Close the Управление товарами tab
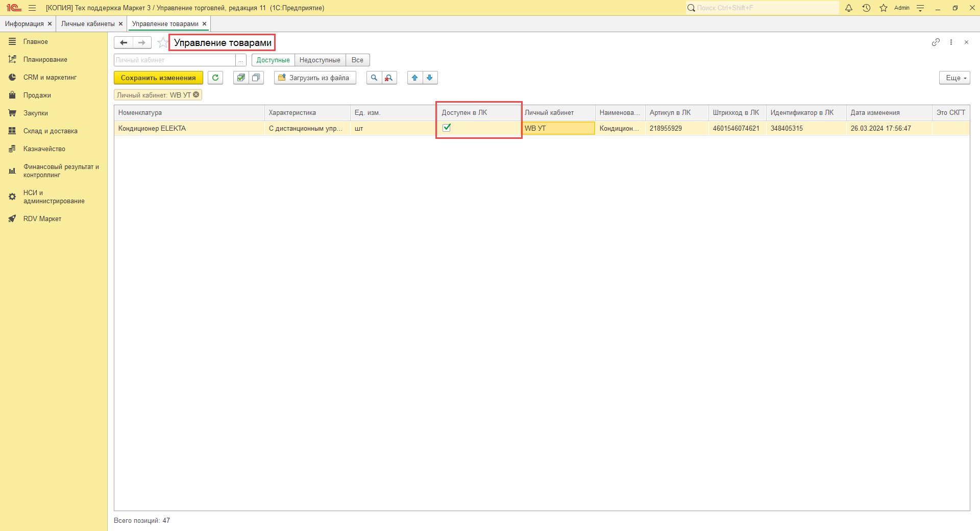The height and width of the screenshot is (531, 980). click(204, 24)
